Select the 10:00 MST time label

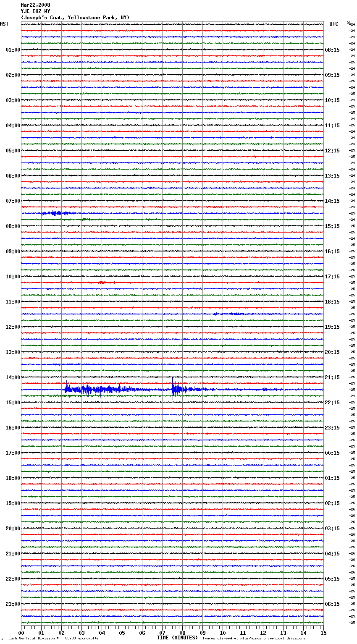(13, 277)
